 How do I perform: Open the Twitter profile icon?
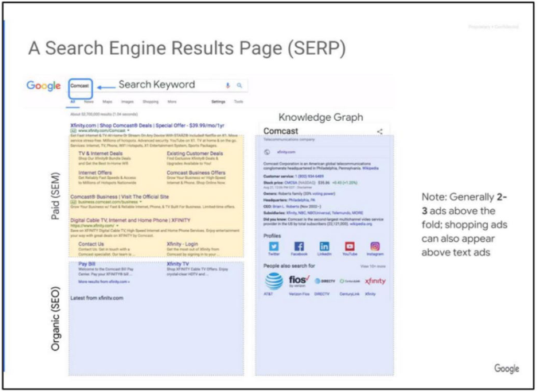pos(274,246)
